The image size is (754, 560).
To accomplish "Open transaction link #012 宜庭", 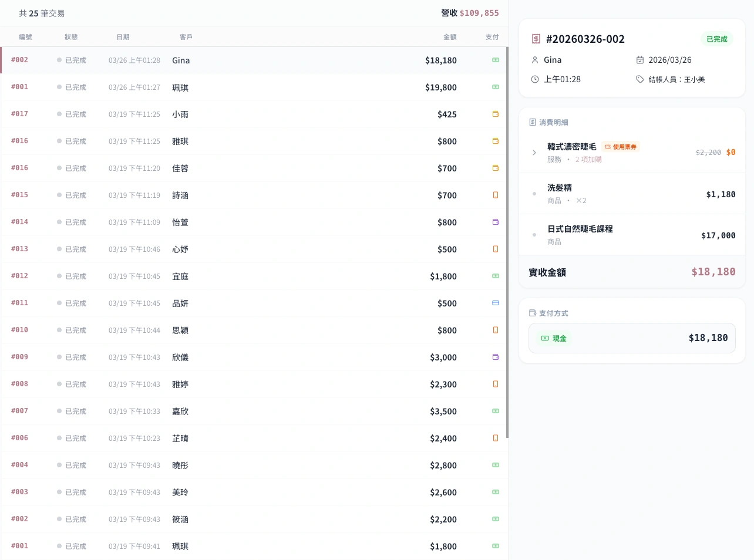I will pos(19,276).
